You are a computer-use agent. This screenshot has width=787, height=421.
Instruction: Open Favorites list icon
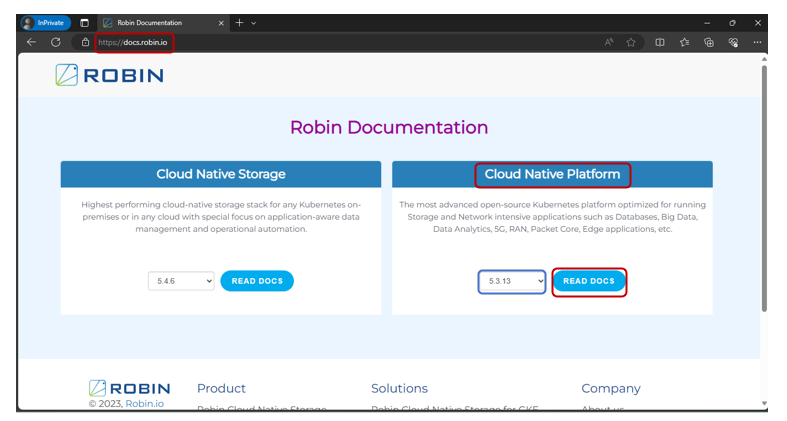684,42
